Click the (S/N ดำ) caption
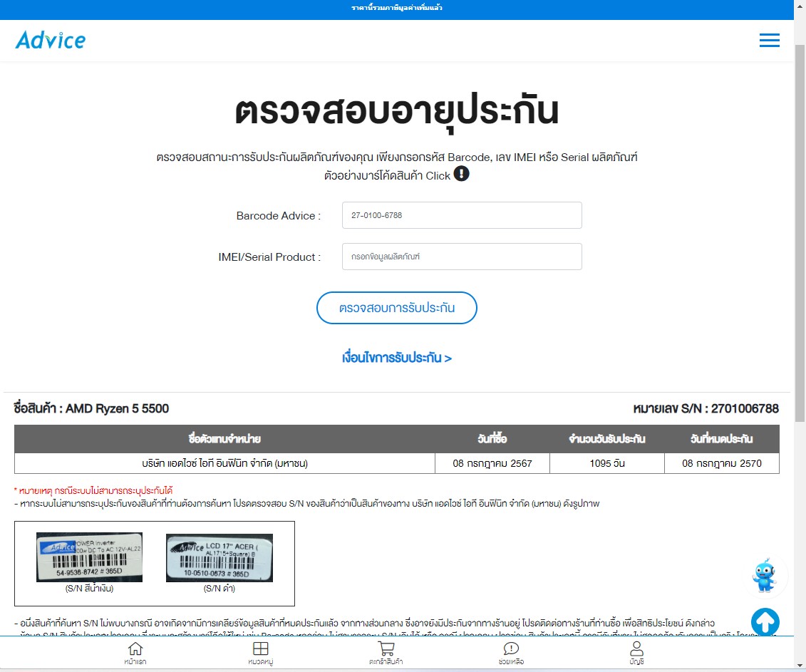 click(x=219, y=588)
